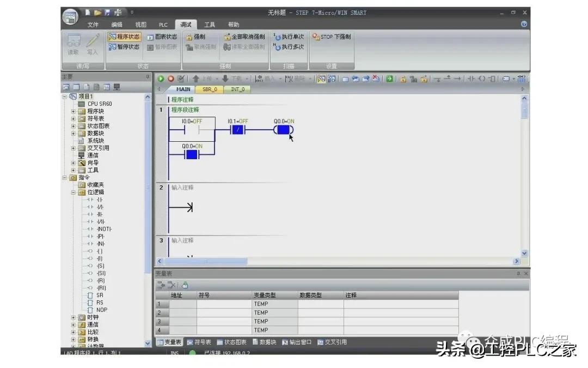The width and height of the screenshot is (588, 368).
Task: Click the insert coil icon in toolbar
Action: click(x=482, y=79)
